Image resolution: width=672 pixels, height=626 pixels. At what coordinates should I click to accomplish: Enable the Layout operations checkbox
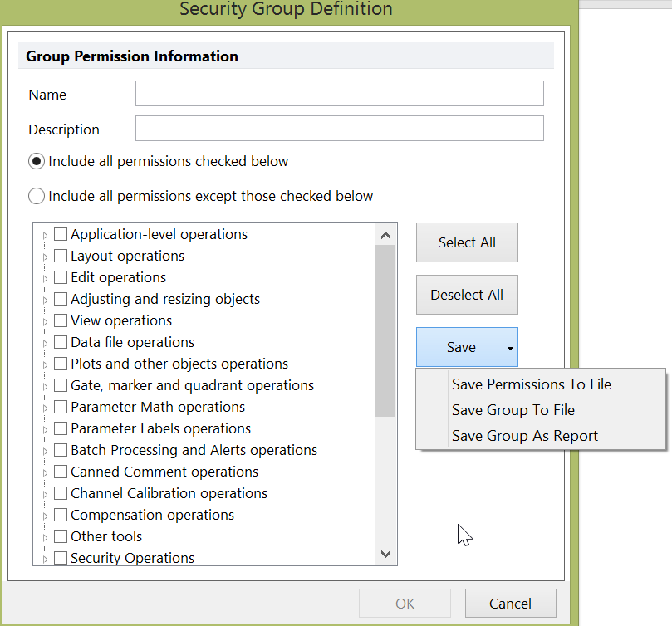(x=61, y=257)
